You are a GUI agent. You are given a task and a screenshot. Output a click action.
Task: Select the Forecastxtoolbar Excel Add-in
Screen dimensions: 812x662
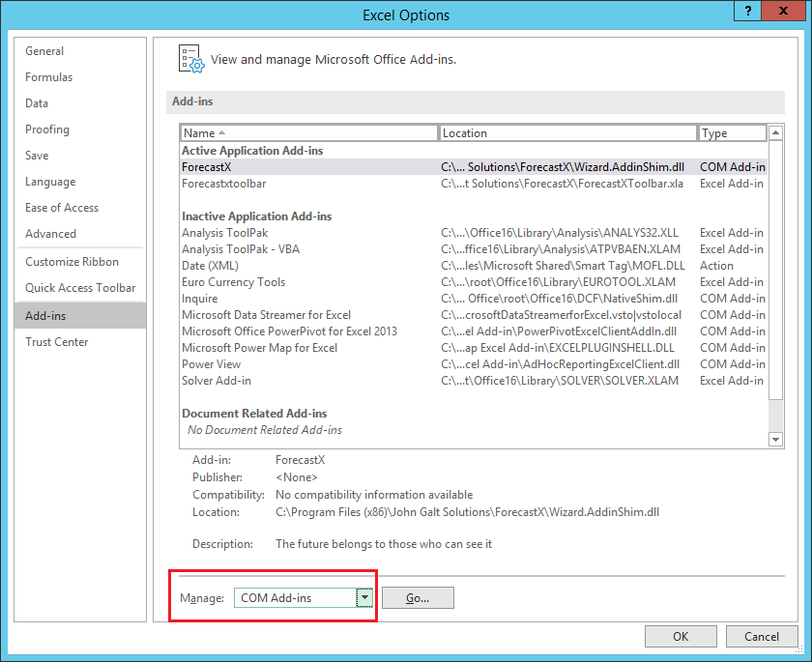pos(290,183)
